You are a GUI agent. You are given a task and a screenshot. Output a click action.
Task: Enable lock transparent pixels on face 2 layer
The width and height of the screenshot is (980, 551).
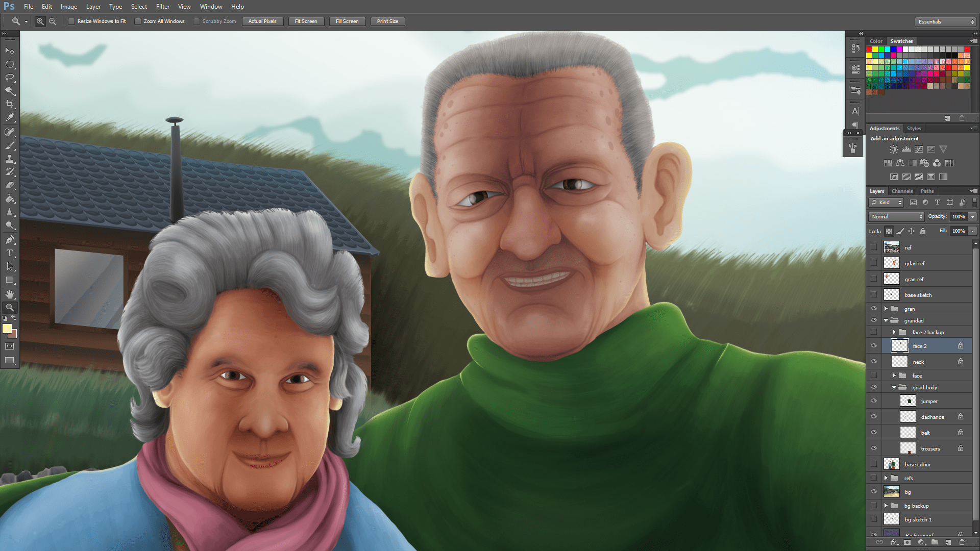coord(889,231)
